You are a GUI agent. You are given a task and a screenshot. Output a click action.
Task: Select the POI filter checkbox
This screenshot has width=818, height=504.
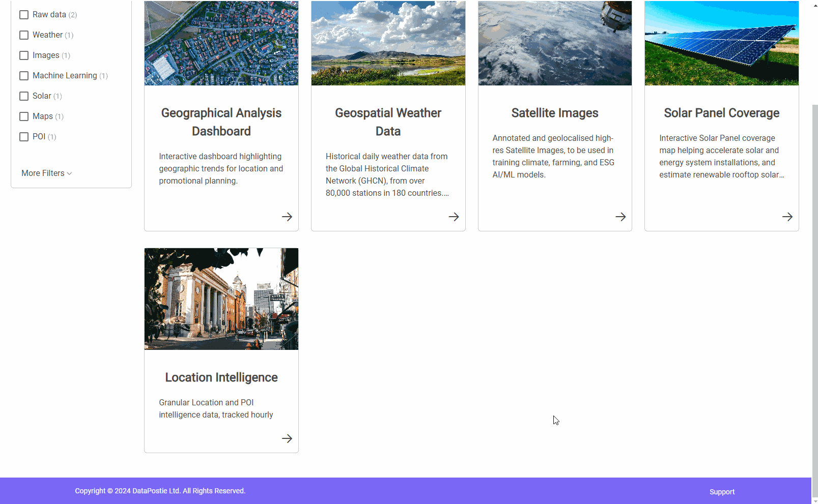point(24,136)
